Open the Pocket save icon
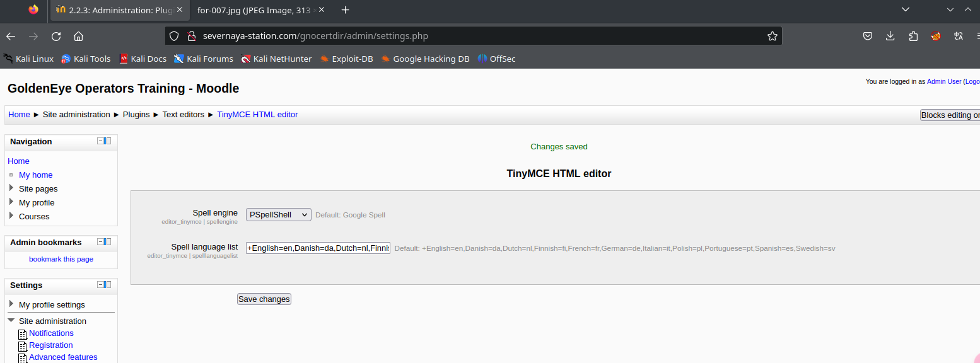 [x=868, y=36]
